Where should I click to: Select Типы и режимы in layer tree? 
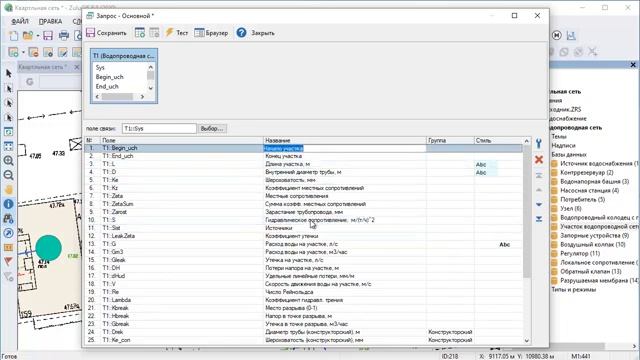click(574, 289)
